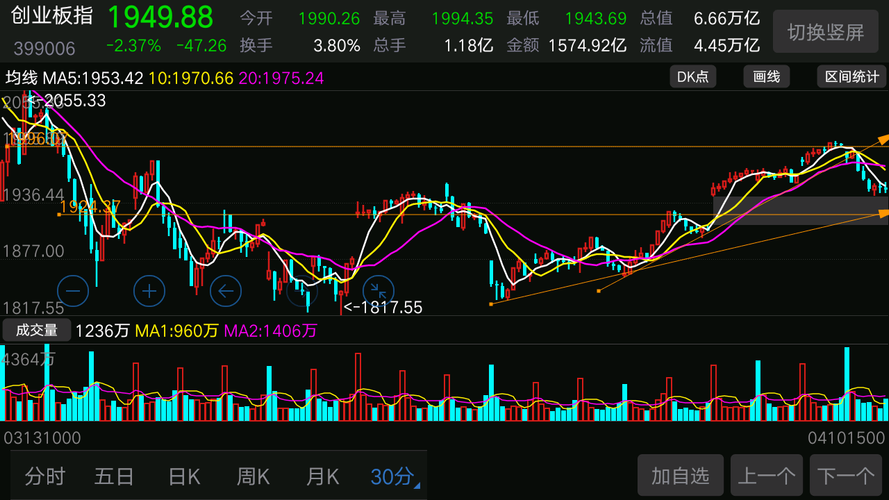Tap the amount 1574.92亿
Image resolution: width=889 pixels, height=500 pixels.
pyautogui.click(x=587, y=45)
